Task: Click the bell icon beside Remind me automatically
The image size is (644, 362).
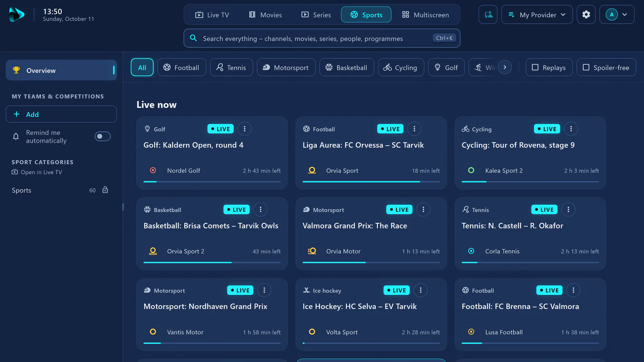Action: click(16, 136)
